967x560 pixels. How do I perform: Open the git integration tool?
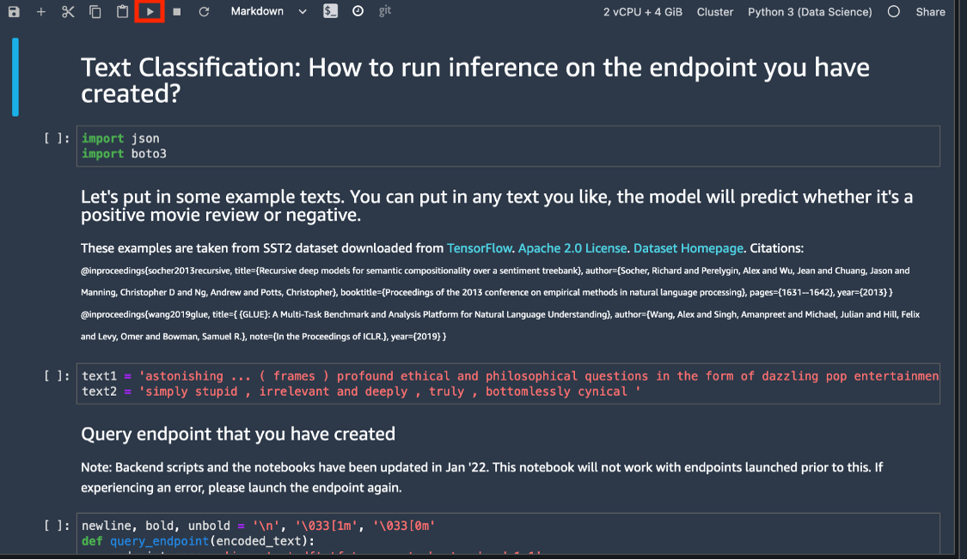point(383,11)
